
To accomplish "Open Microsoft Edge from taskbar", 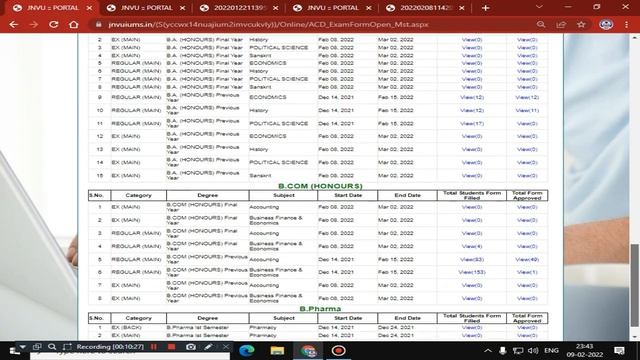I will pyautogui.click(x=247, y=351).
